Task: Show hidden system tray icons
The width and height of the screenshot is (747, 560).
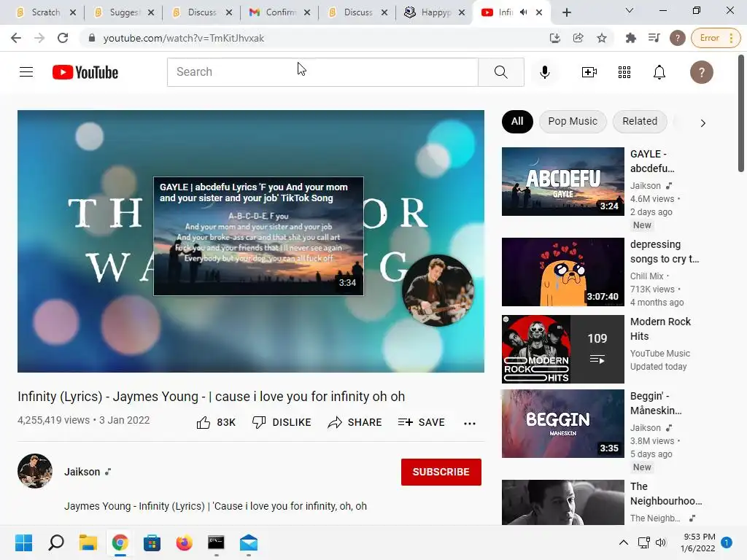Action: tap(623, 542)
